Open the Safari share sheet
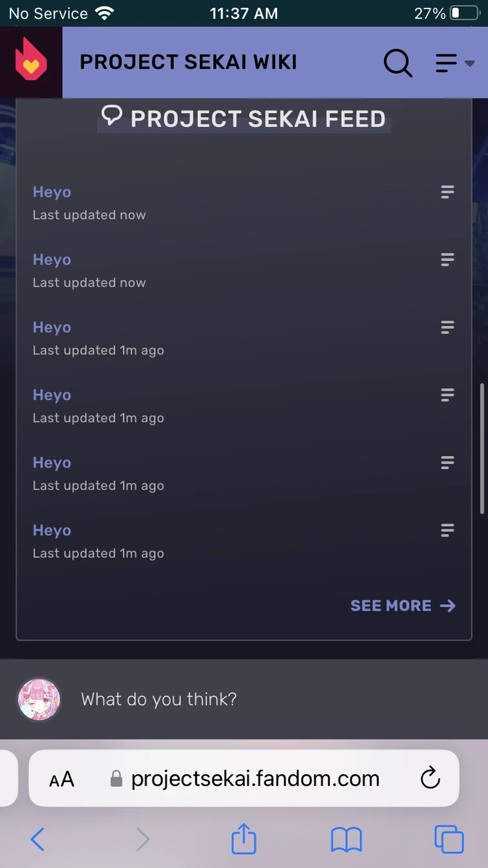The image size is (488, 868). (244, 840)
